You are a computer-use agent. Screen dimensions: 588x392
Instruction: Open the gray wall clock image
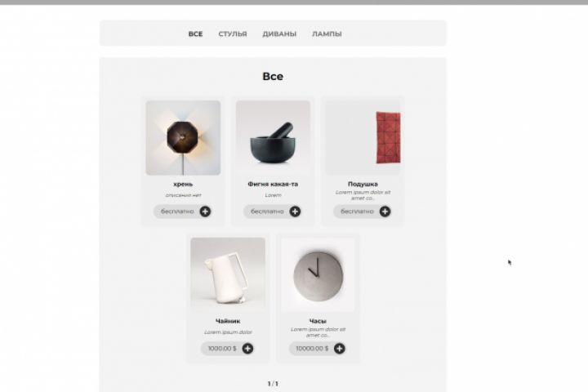tap(318, 274)
